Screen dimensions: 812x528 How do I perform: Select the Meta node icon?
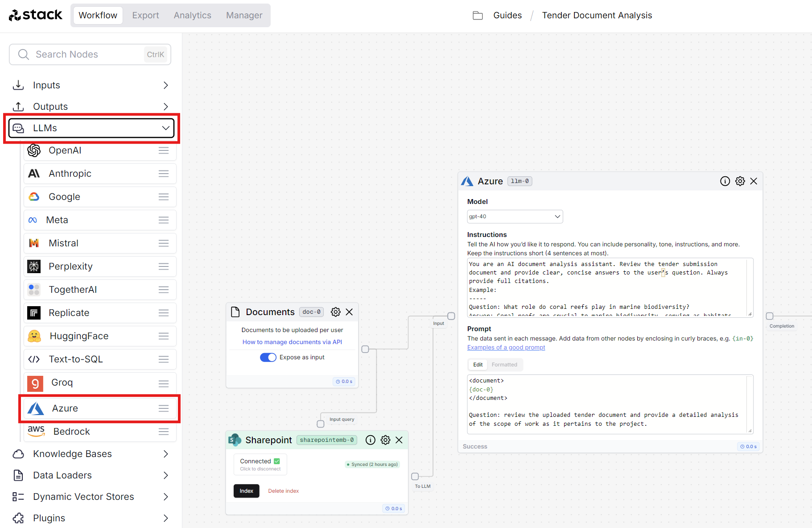tap(33, 220)
